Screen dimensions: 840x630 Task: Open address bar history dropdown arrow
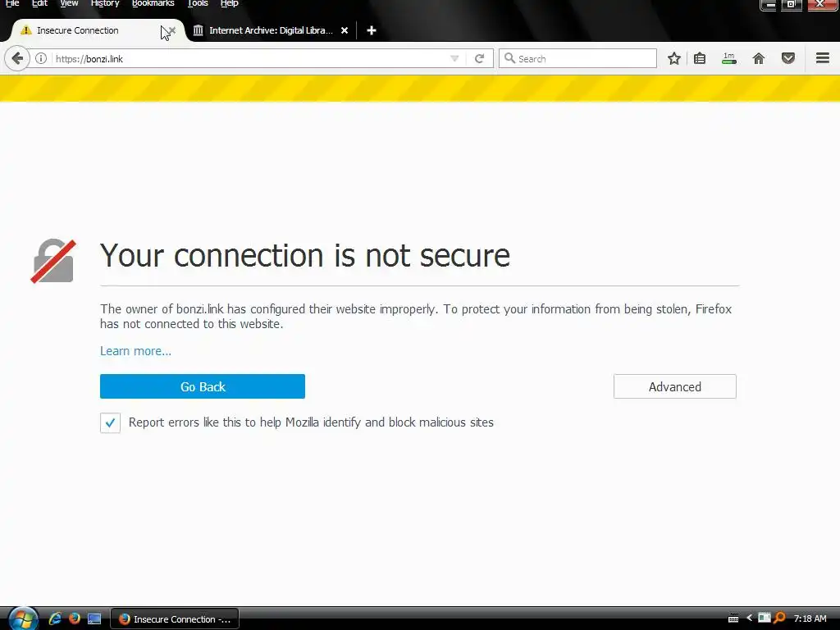[454, 58]
